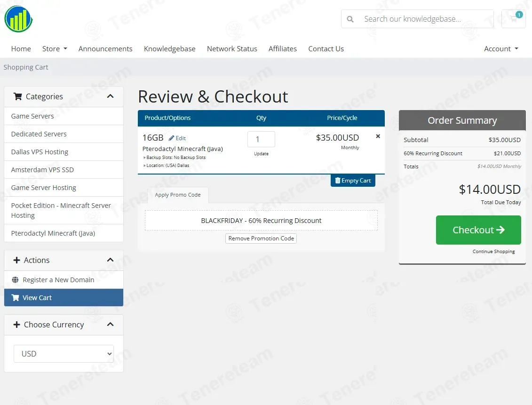Select the Apply Promo Code tab
The height and width of the screenshot is (405, 532).
(178, 195)
